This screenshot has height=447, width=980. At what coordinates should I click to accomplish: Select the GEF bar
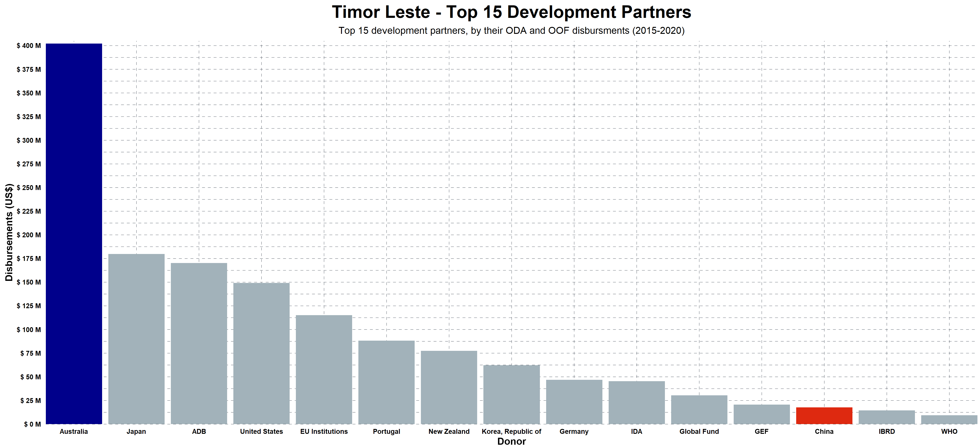coord(762,414)
